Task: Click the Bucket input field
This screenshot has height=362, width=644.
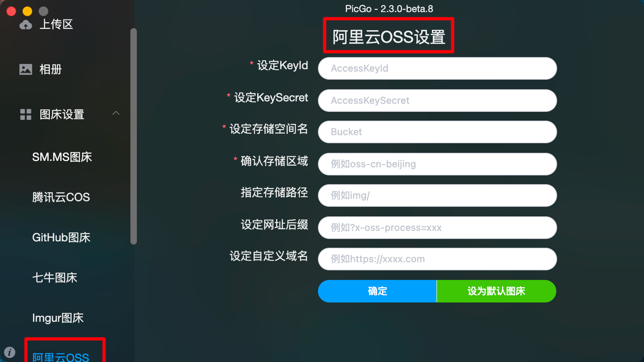Action: click(x=437, y=132)
